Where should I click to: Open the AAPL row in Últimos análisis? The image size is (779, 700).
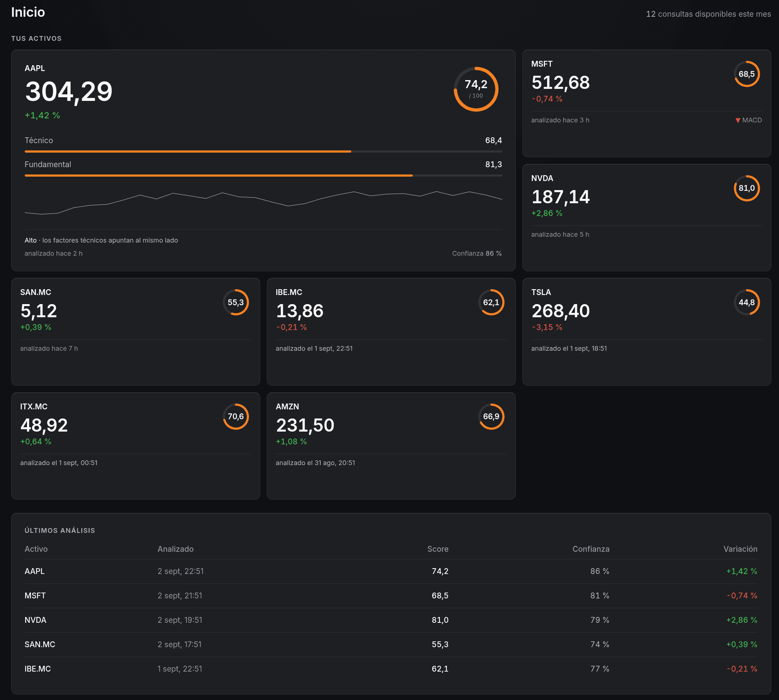[x=391, y=571]
